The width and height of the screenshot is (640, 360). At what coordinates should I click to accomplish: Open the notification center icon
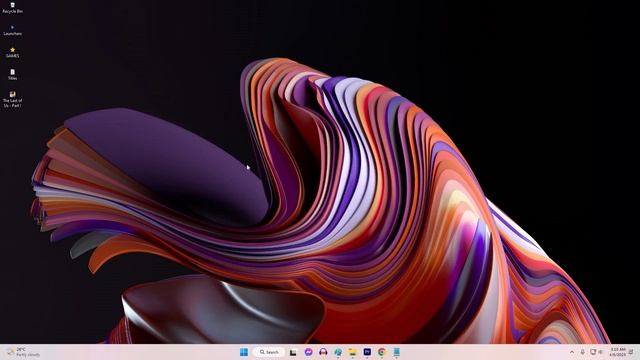coord(632,352)
